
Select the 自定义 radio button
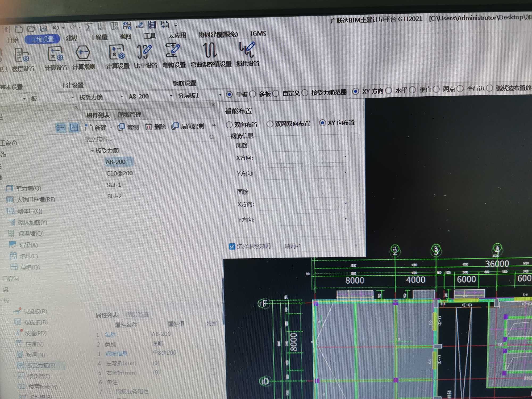coord(276,93)
